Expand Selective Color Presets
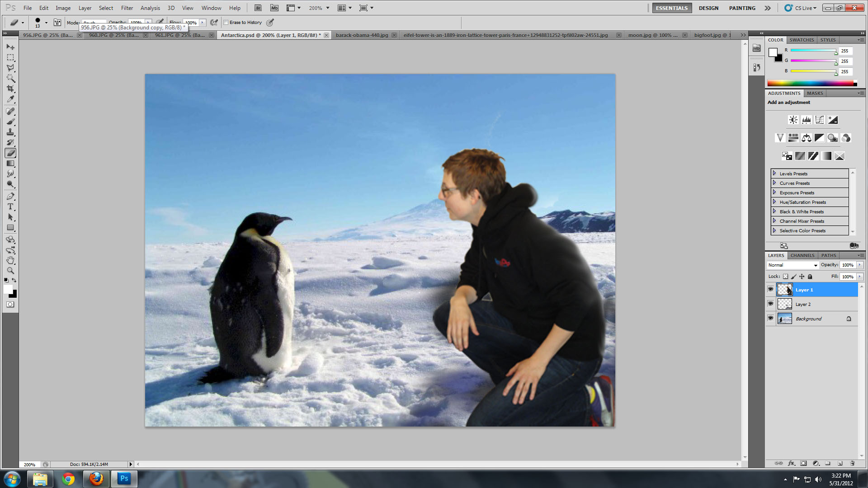This screenshot has width=868, height=488. click(774, 230)
